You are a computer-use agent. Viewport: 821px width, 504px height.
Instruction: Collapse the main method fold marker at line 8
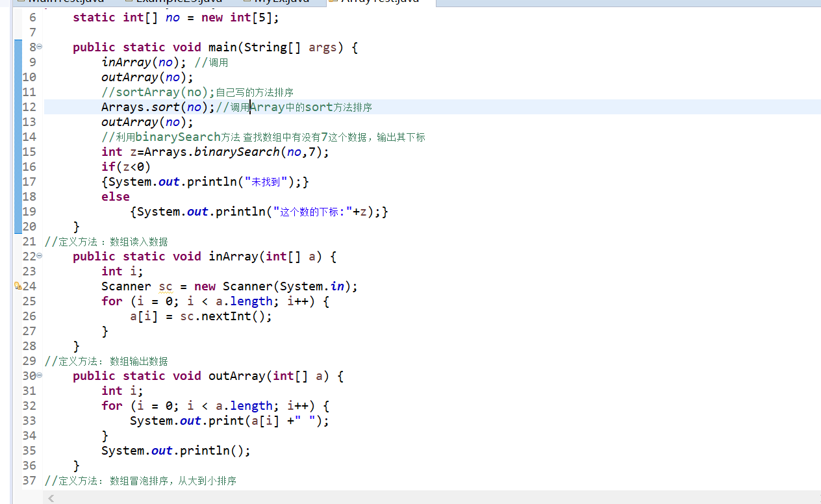[40, 47]
